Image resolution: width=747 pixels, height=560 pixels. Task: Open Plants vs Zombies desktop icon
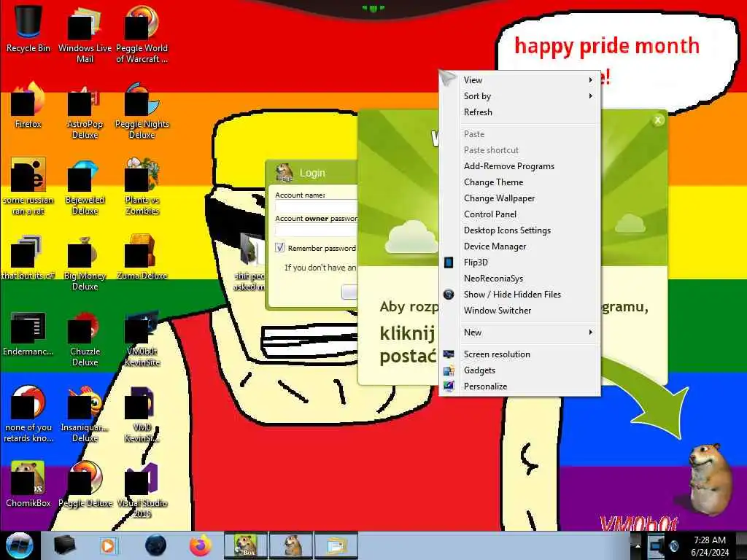point(142,187)
